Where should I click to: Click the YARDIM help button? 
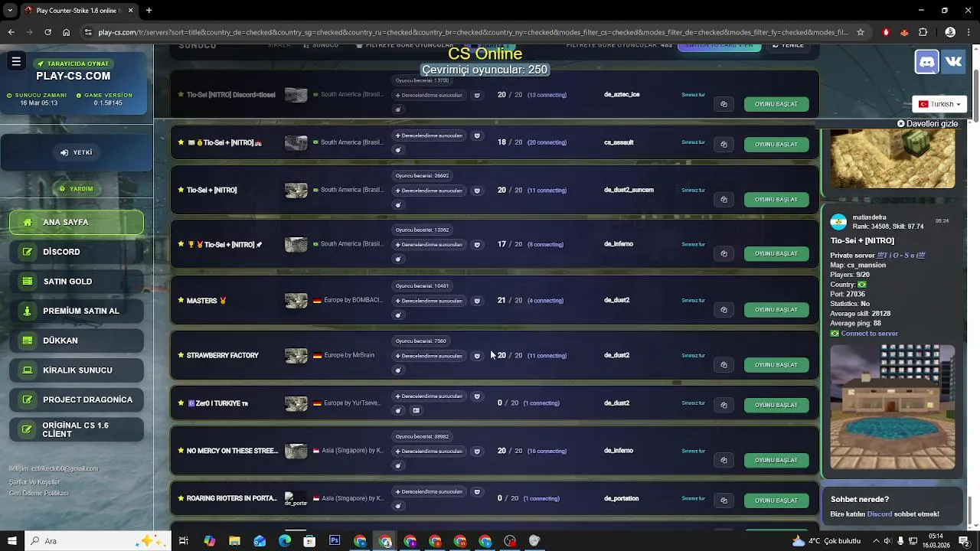click(77, 189)
